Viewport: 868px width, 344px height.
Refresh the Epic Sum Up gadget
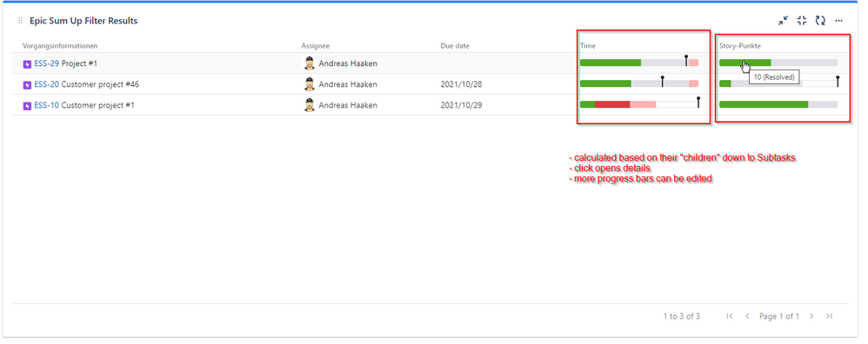coord(820,21)
